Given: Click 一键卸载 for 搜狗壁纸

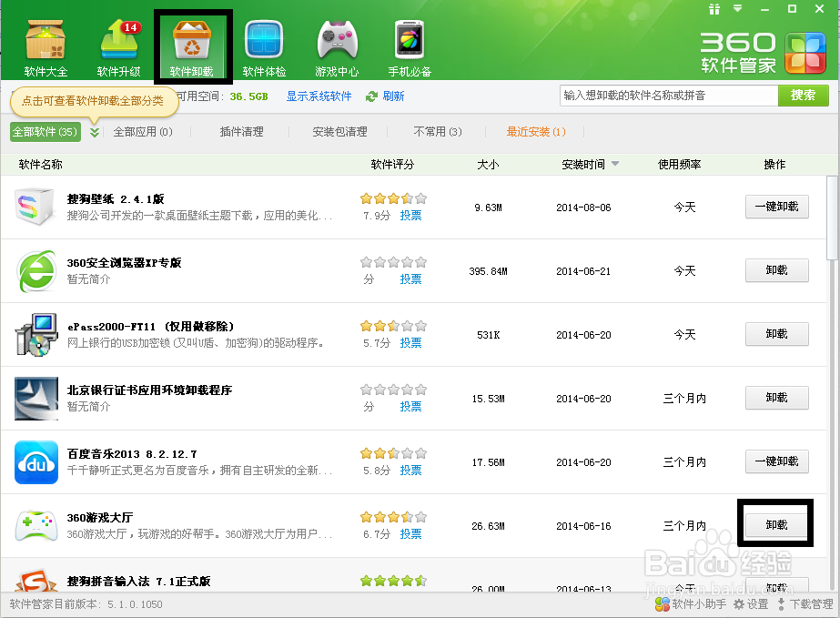Looking at the screenshot, I should 777,207.
